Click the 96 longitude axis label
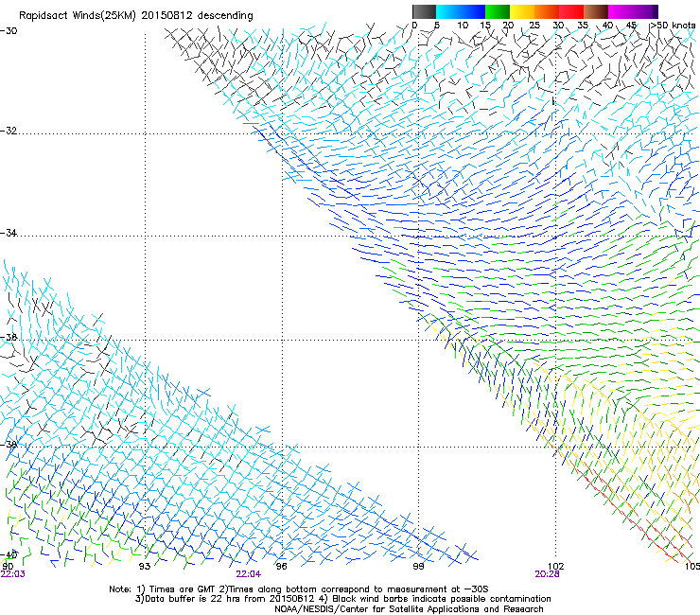This screenshot has width=700, height=615. pos(281,567)
